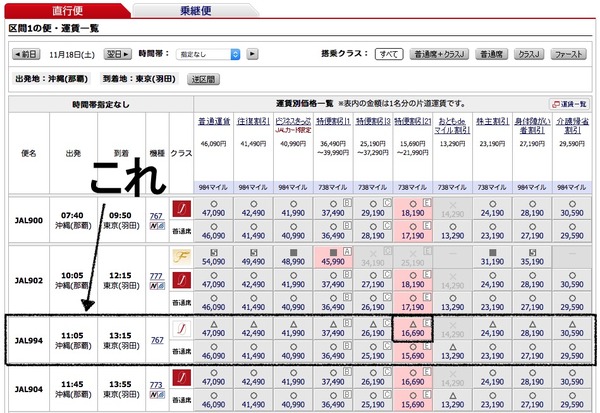Select JAL902 First class 特便割引1 45,990 fare
600x413 pixels.
coord(333,257)
